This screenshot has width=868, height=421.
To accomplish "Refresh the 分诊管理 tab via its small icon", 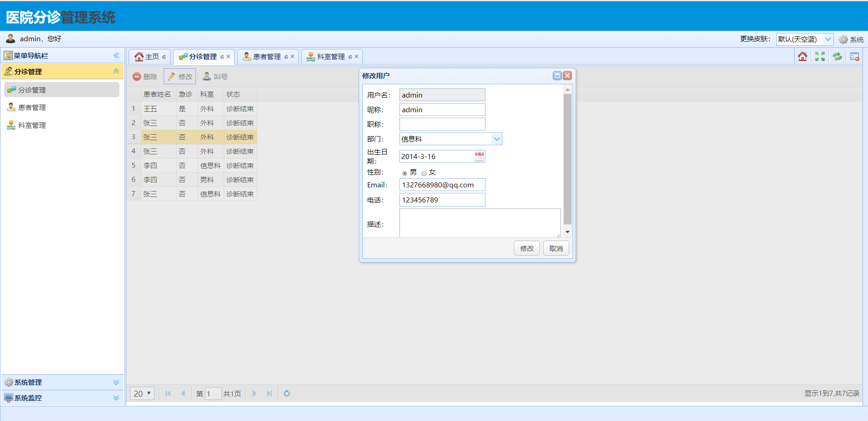I will tap(222, 57).
